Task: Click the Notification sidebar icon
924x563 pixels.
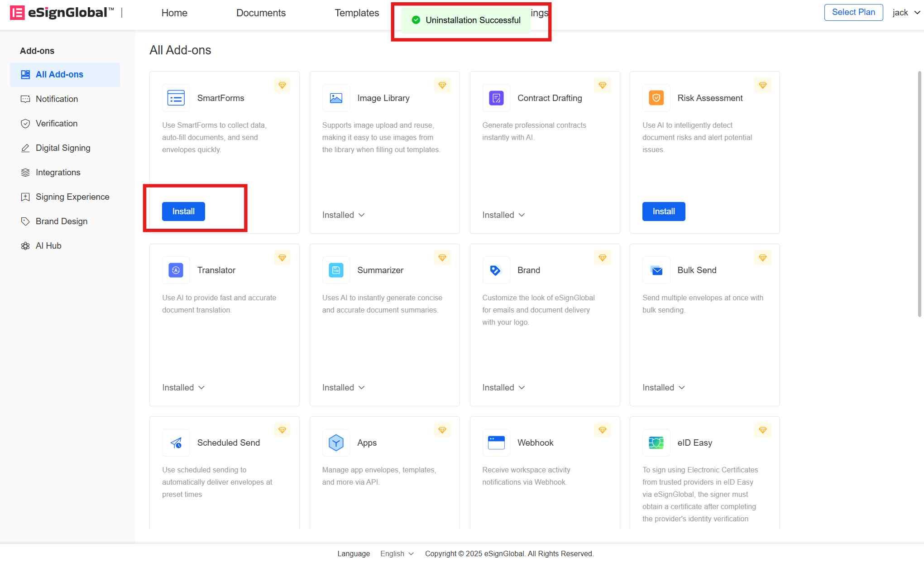Action: tap(25, 99)
